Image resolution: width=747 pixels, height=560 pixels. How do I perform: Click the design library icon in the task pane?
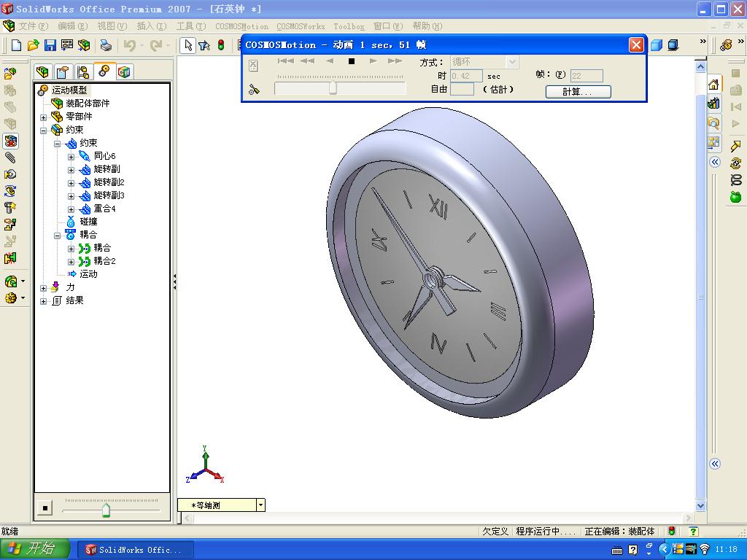[713, 104]
